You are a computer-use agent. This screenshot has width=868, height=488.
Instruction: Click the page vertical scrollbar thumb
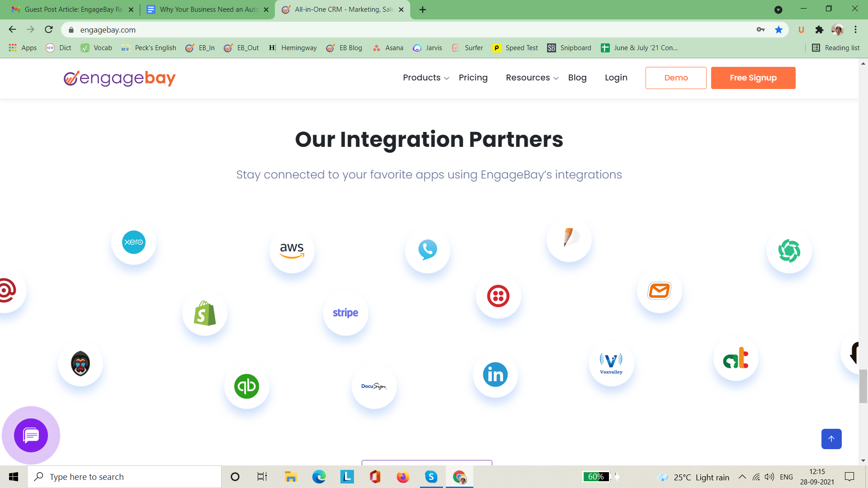863,386
